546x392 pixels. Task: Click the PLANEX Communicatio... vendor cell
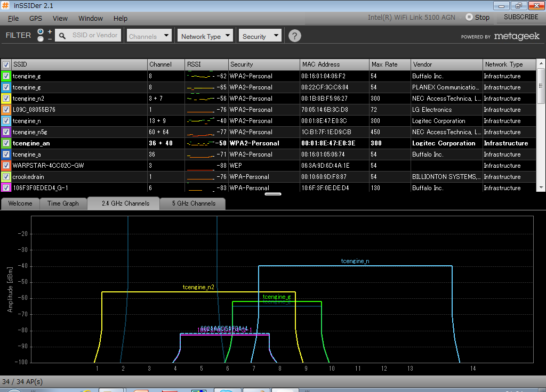[446, 87]
